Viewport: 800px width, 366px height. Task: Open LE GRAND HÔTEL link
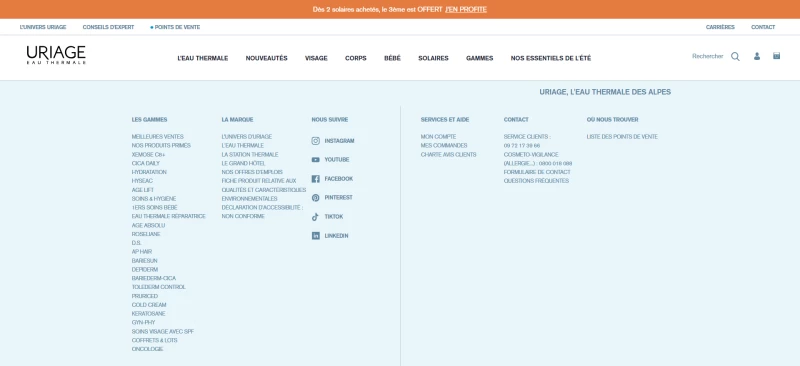click(x=243, y=163)
